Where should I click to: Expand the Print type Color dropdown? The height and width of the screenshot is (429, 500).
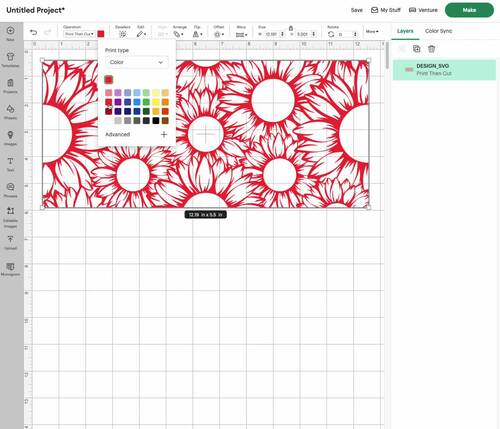coord(137,62)
